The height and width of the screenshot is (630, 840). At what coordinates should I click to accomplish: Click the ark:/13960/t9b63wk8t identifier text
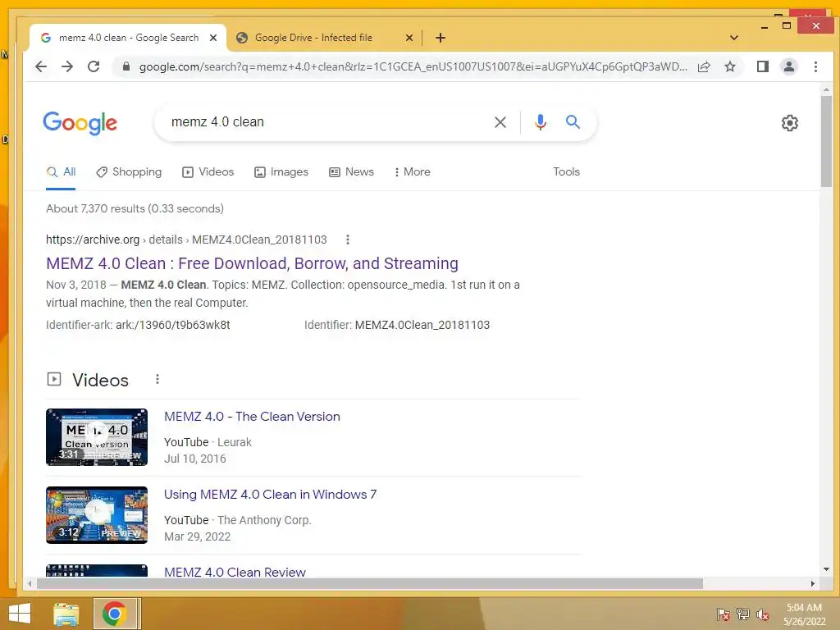172,325
